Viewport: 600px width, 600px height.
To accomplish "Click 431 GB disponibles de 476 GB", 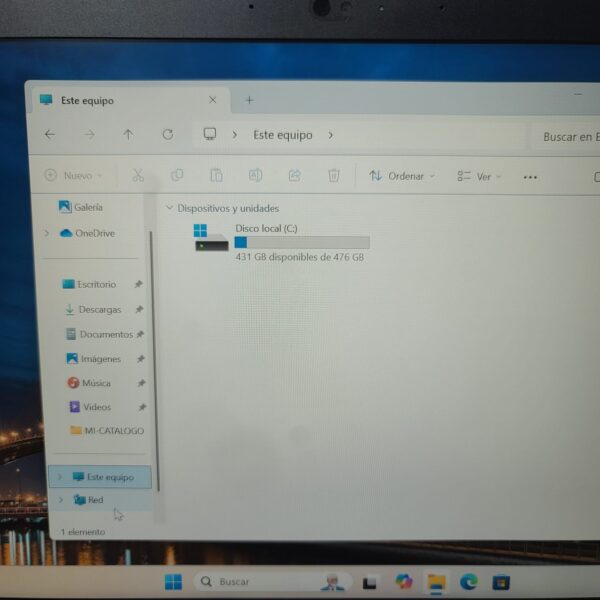I will tap(300, 257).
